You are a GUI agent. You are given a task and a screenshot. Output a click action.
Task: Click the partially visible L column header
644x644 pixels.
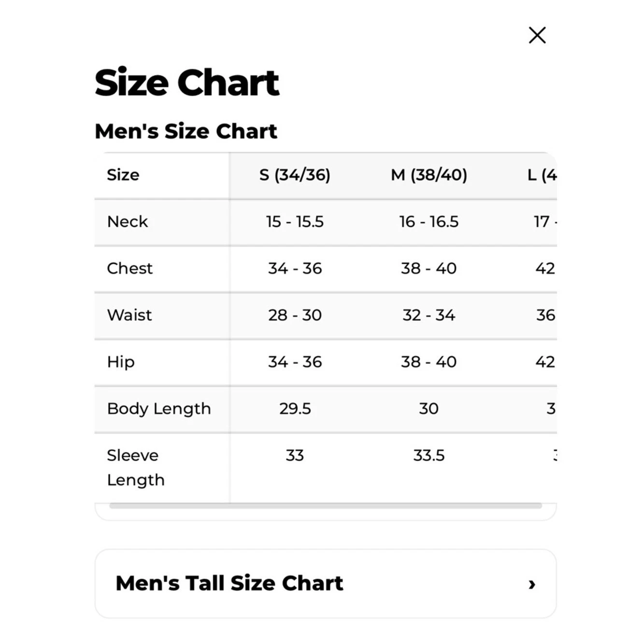542,174
